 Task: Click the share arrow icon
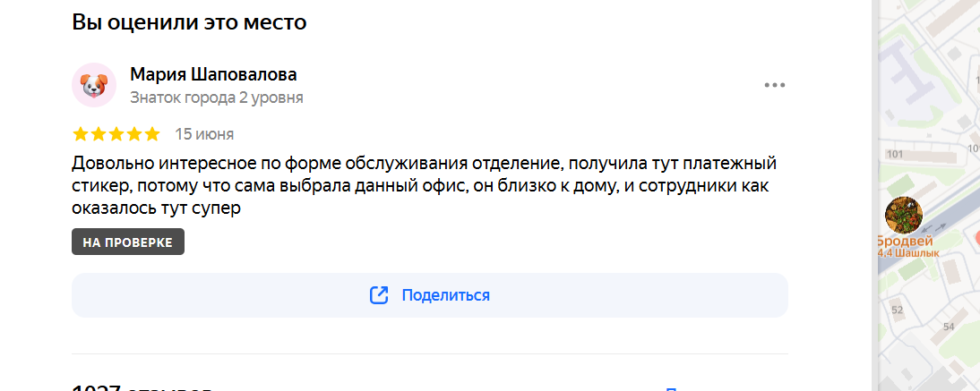[x=380, y=295]
